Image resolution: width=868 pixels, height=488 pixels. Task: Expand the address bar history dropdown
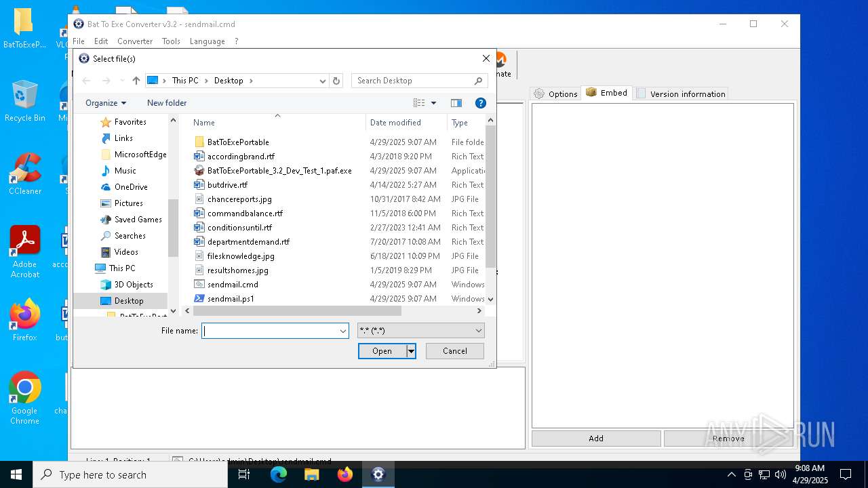323,81
